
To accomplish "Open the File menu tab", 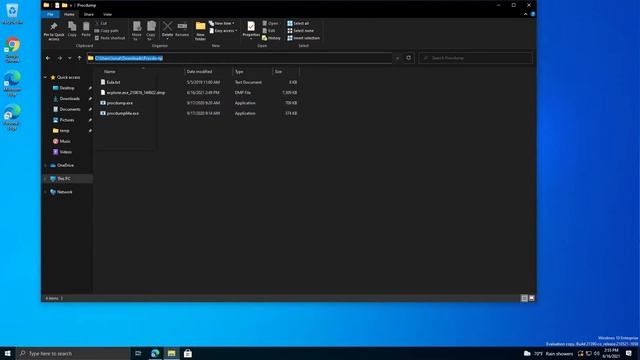I will pyautogui.click(x=50, y=14).
